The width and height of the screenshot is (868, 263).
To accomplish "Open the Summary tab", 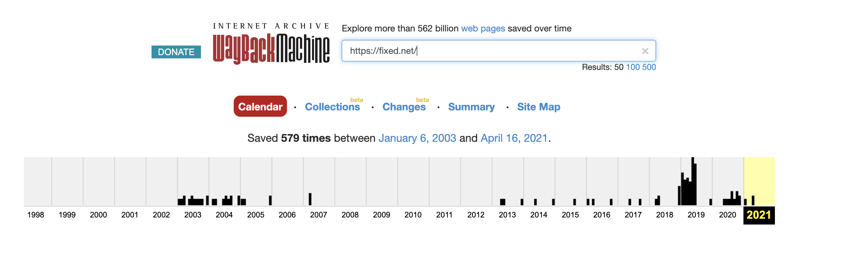I will (471, 107).
